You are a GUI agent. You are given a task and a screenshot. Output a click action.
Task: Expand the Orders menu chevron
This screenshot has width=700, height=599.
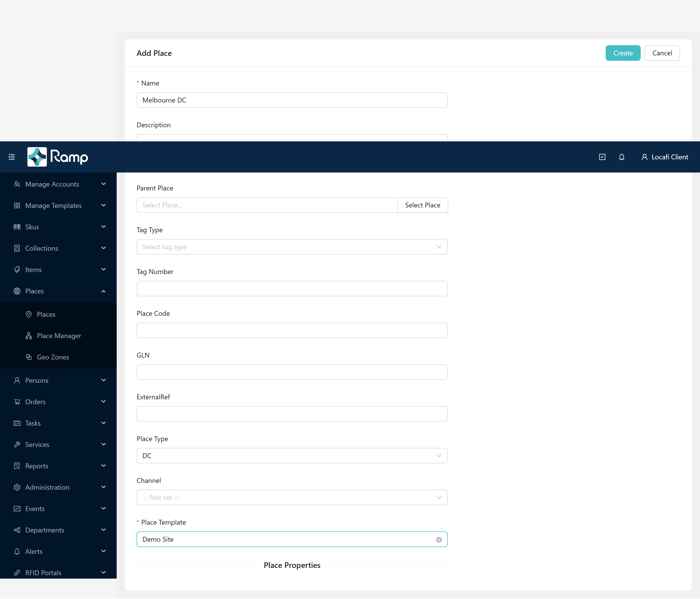[103, 402]
